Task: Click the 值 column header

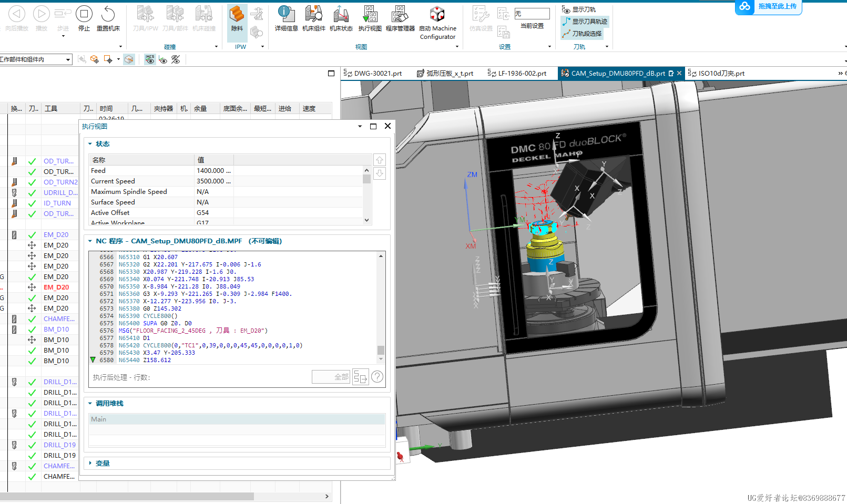Action: point(214,160)
